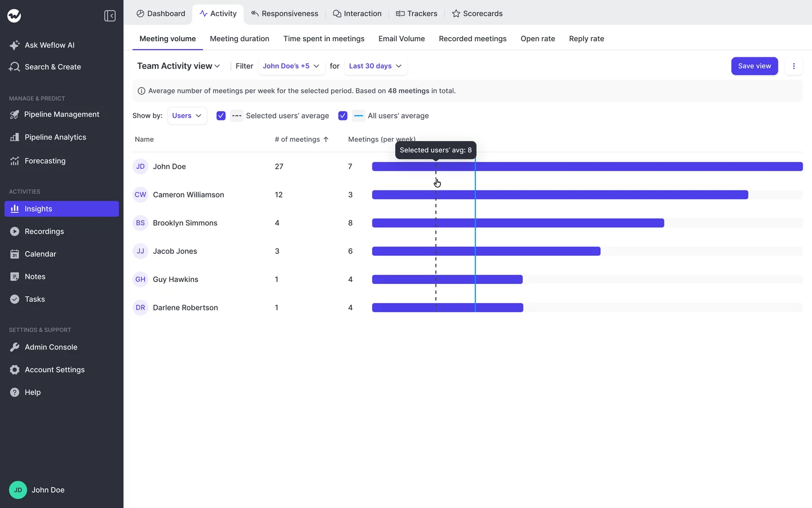Click Cameron Williamson's 12 meetings value
Viewport: 812px width, 508px height.
click(279, 195)
